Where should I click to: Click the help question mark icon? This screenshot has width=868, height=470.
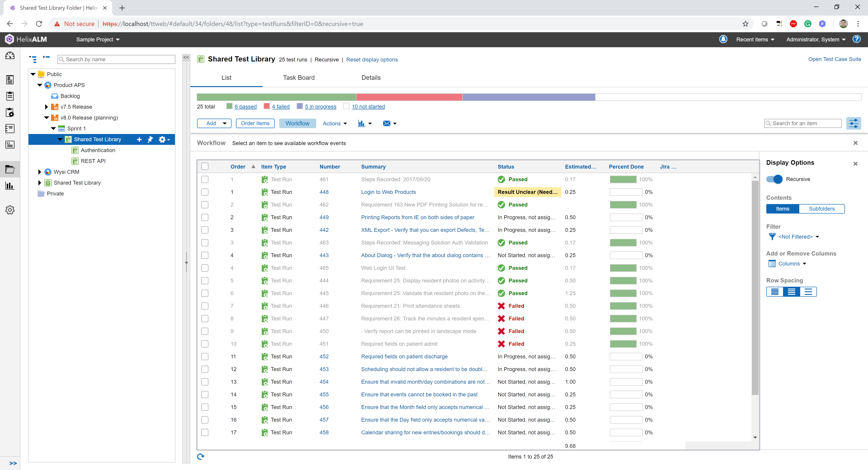pos(856,39)
